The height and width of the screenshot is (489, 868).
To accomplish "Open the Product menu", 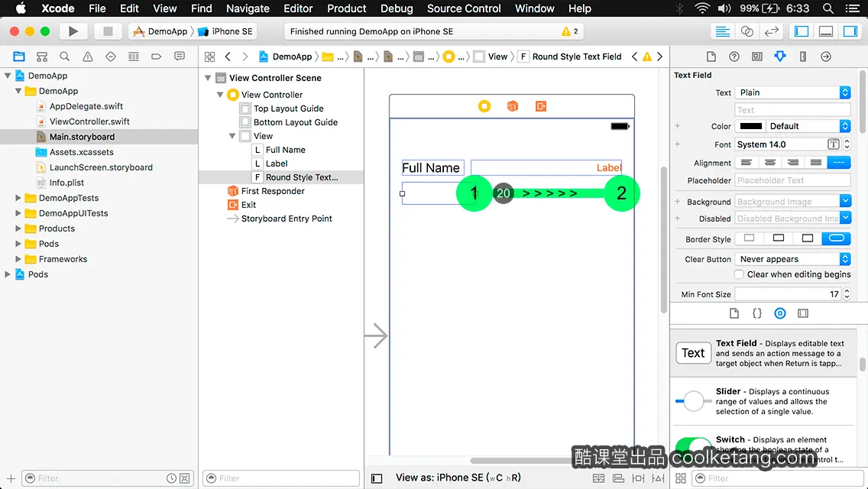I will coord(347,8).
